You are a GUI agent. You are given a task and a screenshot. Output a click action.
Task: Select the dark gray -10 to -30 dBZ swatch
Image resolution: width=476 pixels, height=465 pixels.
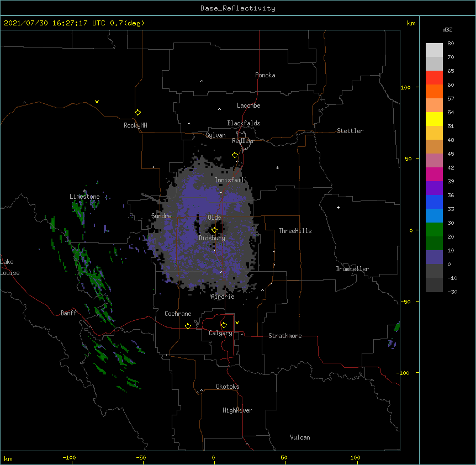click(x=434, y=285)
